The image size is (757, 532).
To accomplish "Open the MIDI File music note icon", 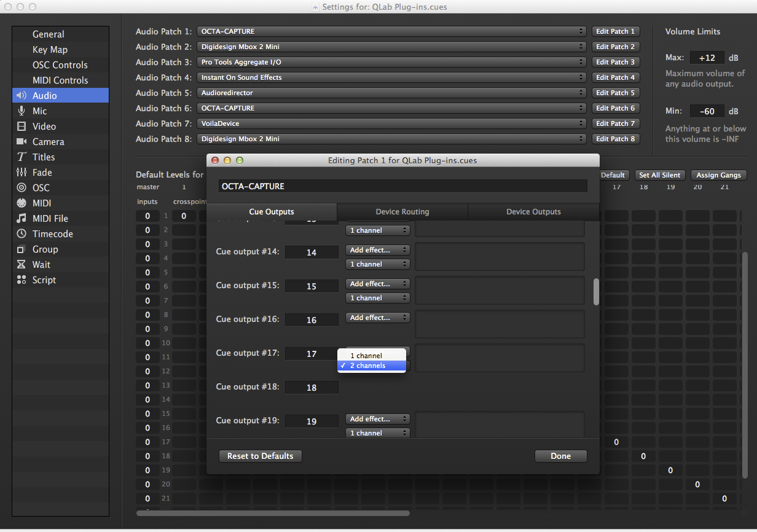I will point(22,219).
